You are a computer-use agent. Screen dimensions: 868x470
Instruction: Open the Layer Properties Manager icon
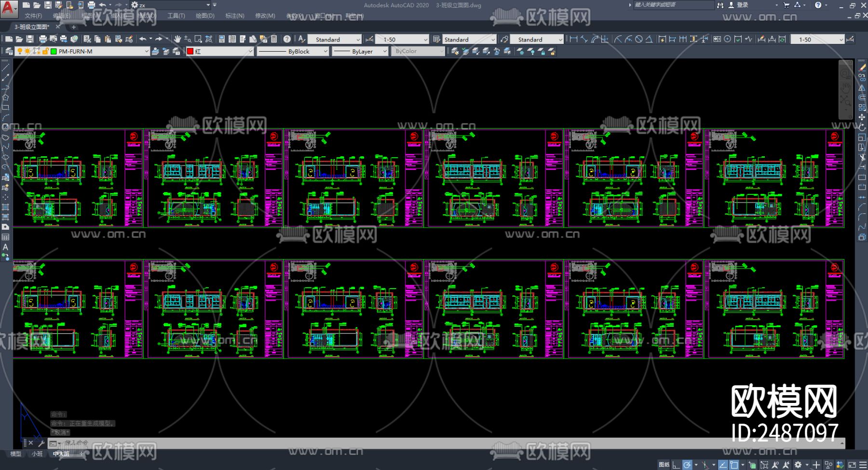(9, 51)
